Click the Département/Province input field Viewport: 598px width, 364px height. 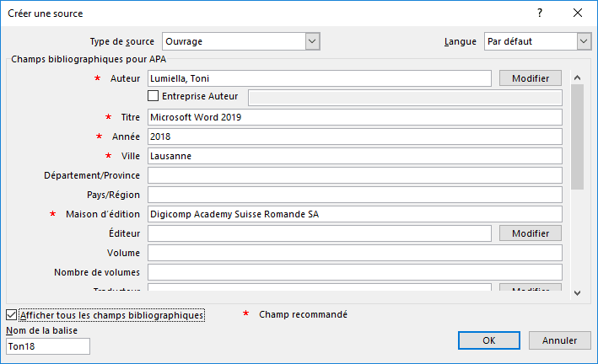point(355,175)
